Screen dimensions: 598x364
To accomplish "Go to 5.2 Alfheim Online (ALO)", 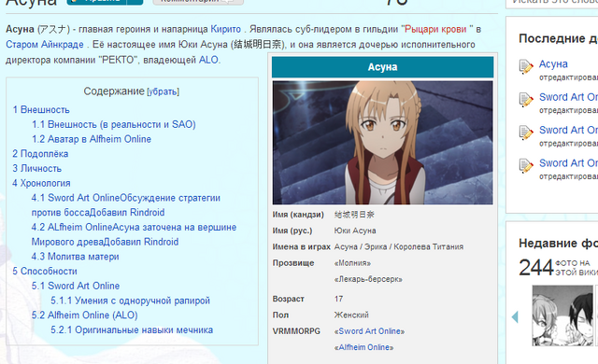I will pos(85,315).
